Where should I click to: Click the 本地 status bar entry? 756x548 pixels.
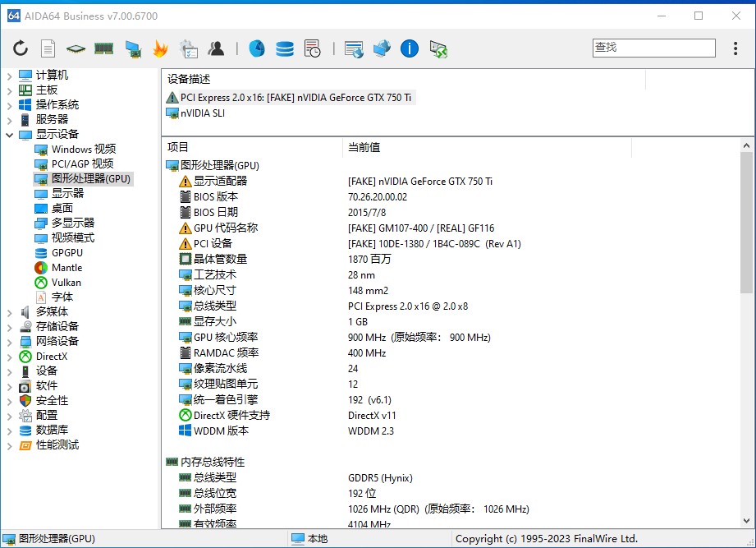[x=309, y=539]
